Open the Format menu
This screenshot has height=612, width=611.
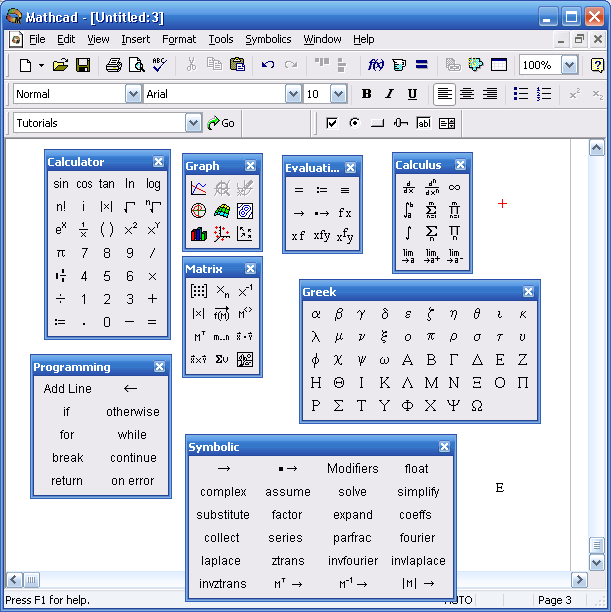click(179, 39)
